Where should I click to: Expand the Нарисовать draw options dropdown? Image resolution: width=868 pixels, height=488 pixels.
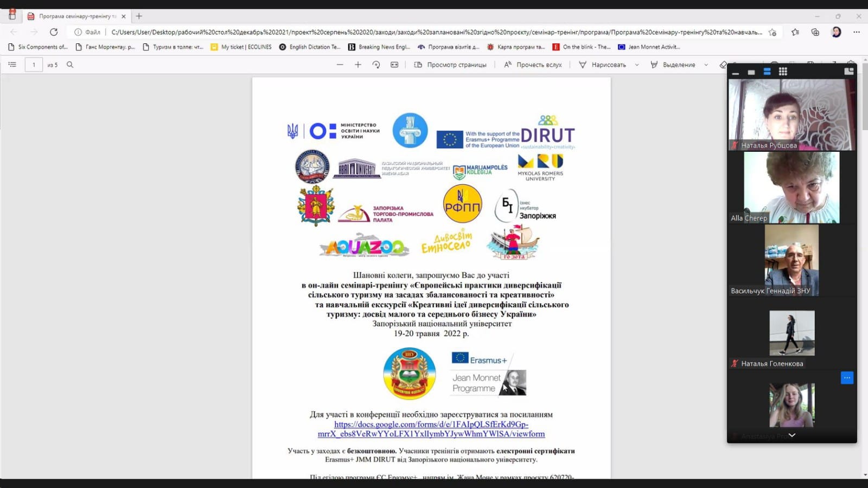[637, 65]
